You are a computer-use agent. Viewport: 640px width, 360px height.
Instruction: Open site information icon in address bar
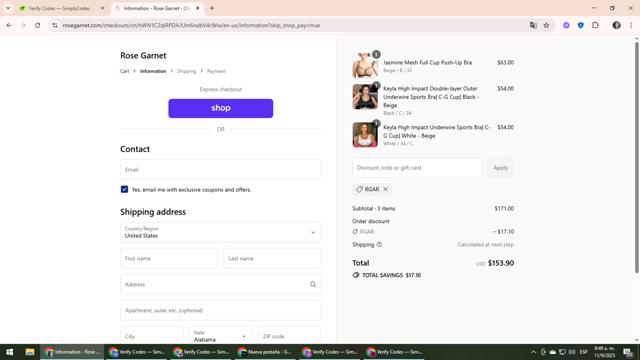pos(55,25)
